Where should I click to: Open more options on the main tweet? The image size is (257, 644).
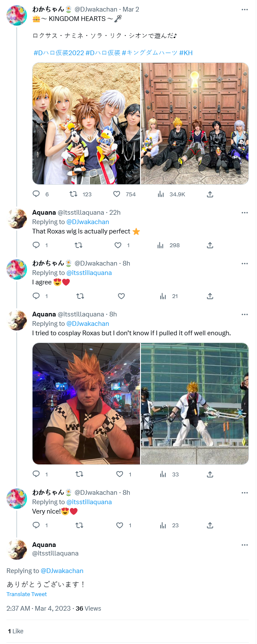[x=245, y=9]
